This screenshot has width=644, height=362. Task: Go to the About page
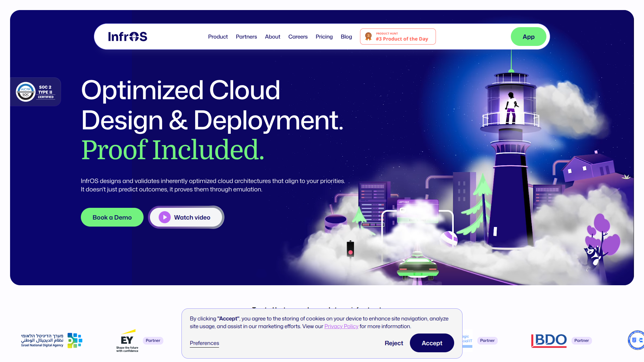pos(272,37)
